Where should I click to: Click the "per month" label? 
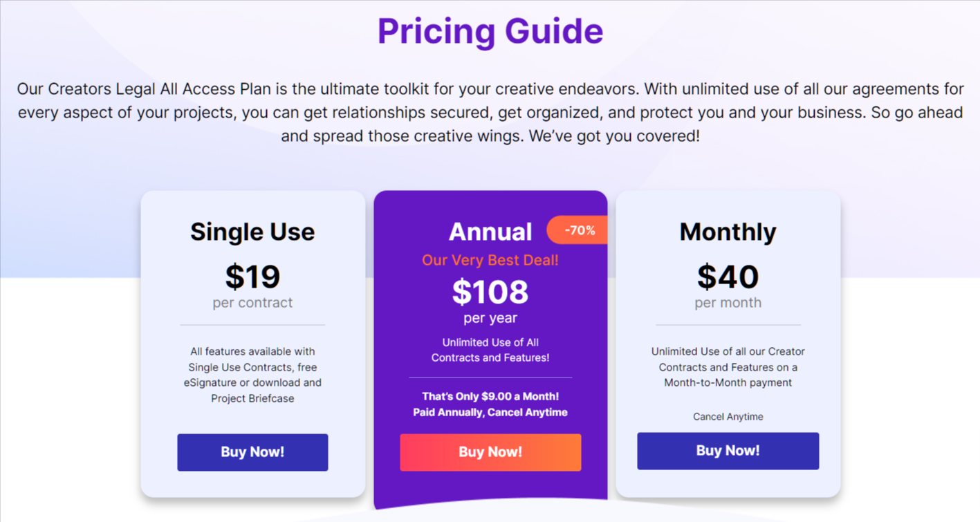click(x=728, y=303)
